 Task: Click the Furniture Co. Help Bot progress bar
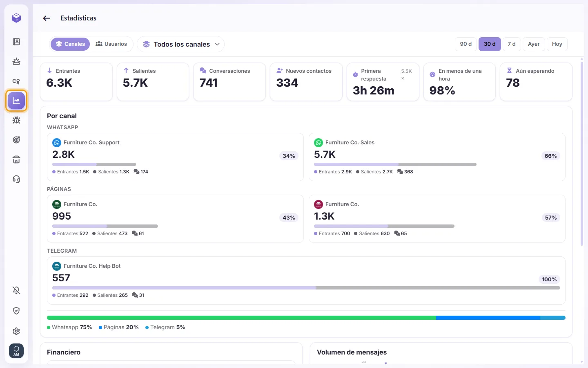[306, 288]
